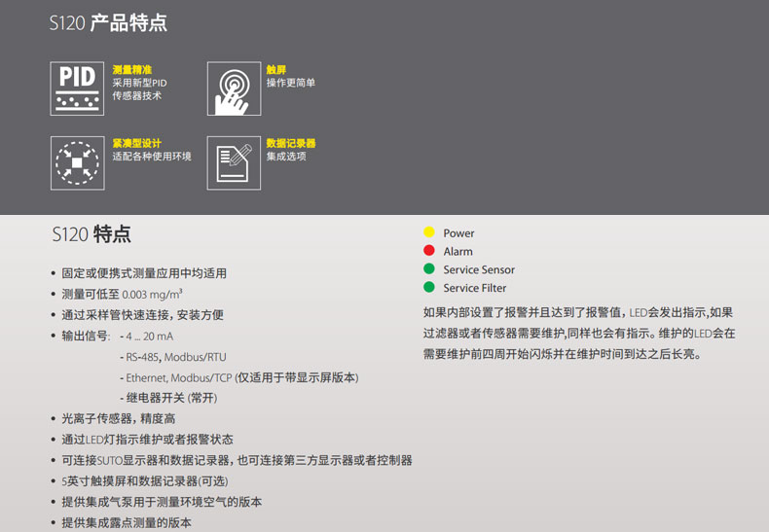Click the "S120 特点" section heading

pos(91,234)
